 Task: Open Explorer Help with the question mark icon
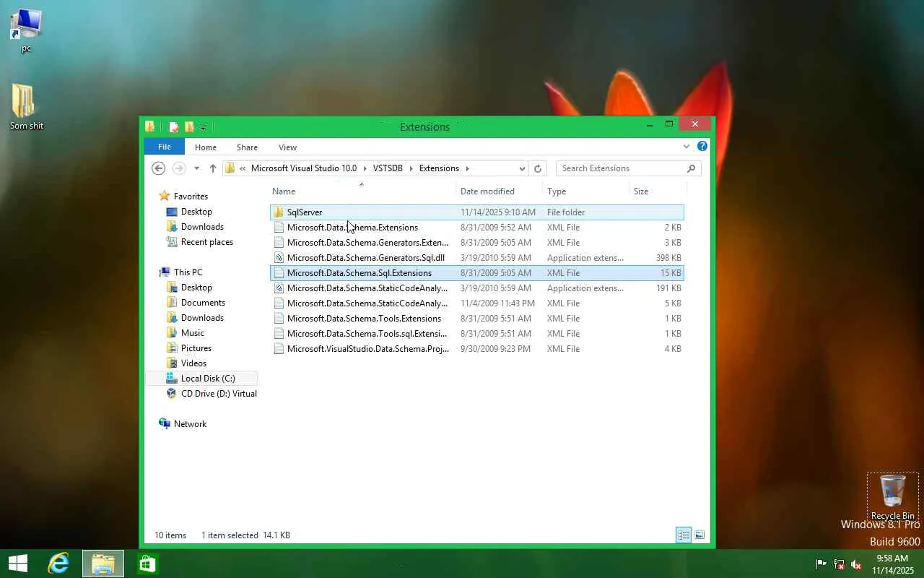coord(702,146)
